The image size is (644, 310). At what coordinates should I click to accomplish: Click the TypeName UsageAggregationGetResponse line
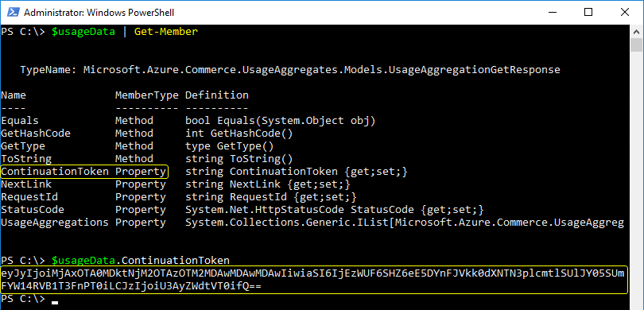[290, 70]
